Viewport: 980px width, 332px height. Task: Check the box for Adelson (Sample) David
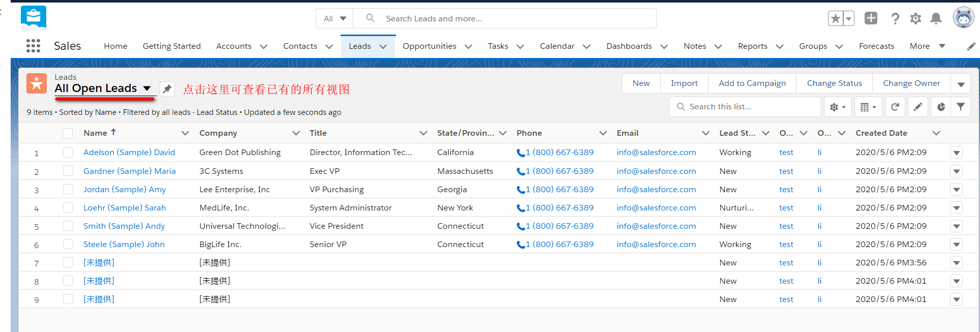(68, 153)
